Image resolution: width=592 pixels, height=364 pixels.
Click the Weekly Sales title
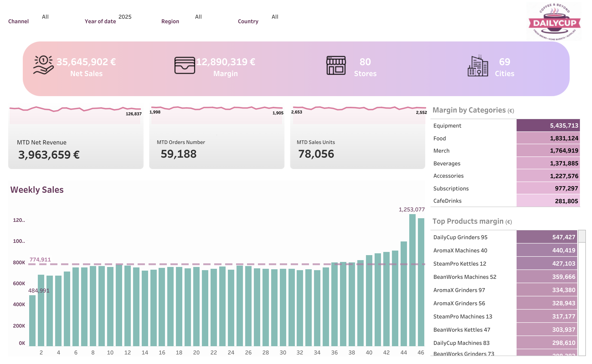tap(37, 190)
